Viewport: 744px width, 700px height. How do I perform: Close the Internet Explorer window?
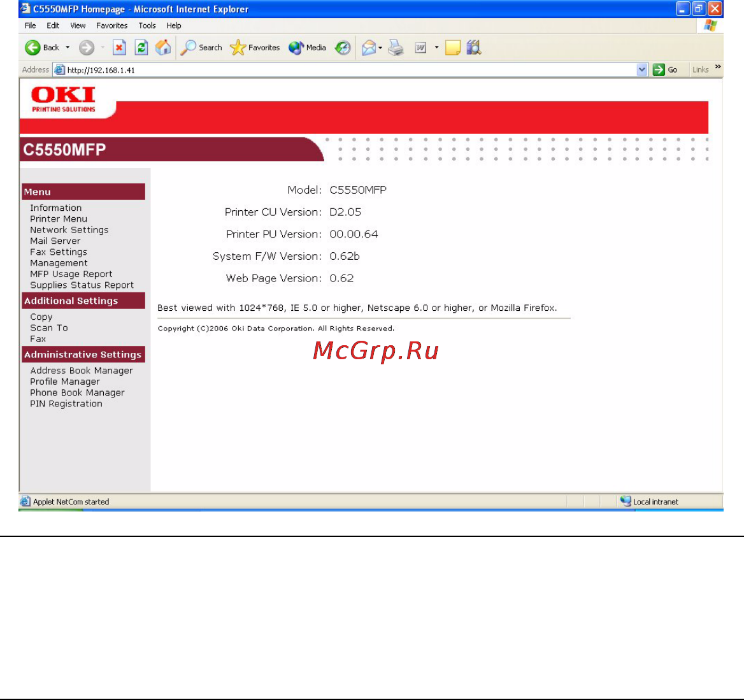tap(715, 8)
